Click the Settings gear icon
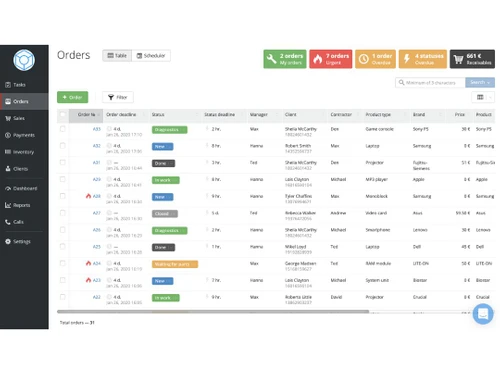 (8, 241)
